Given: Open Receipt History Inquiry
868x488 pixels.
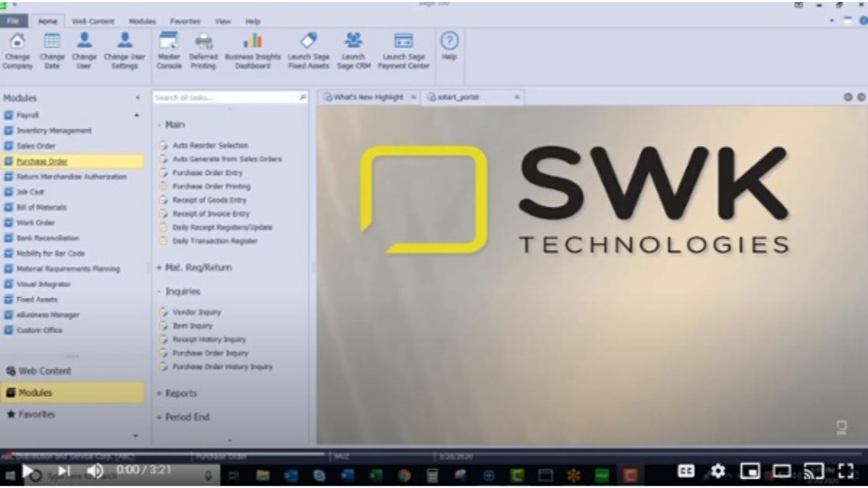Looking at the screenshot, I should pyautogui.click(x=209, y=340).
